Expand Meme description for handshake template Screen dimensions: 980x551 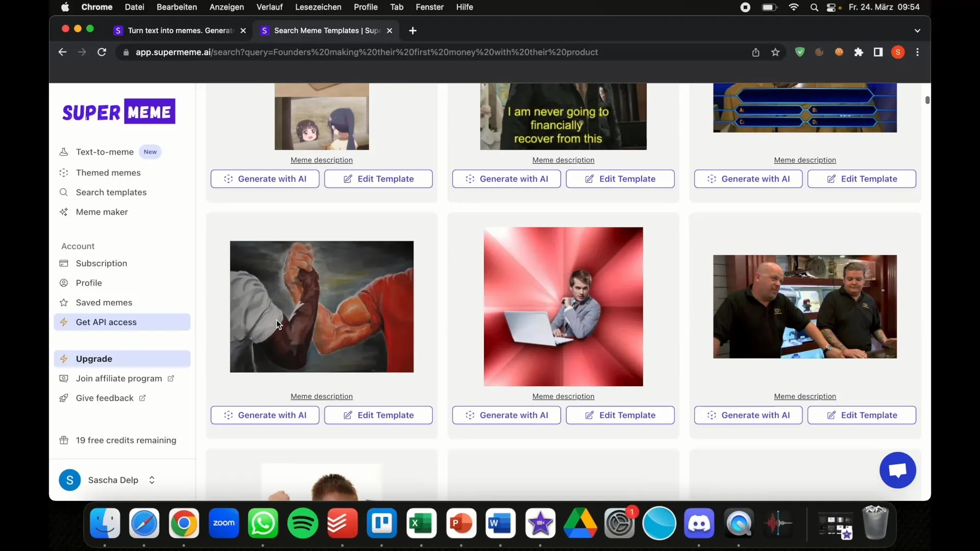321,395
